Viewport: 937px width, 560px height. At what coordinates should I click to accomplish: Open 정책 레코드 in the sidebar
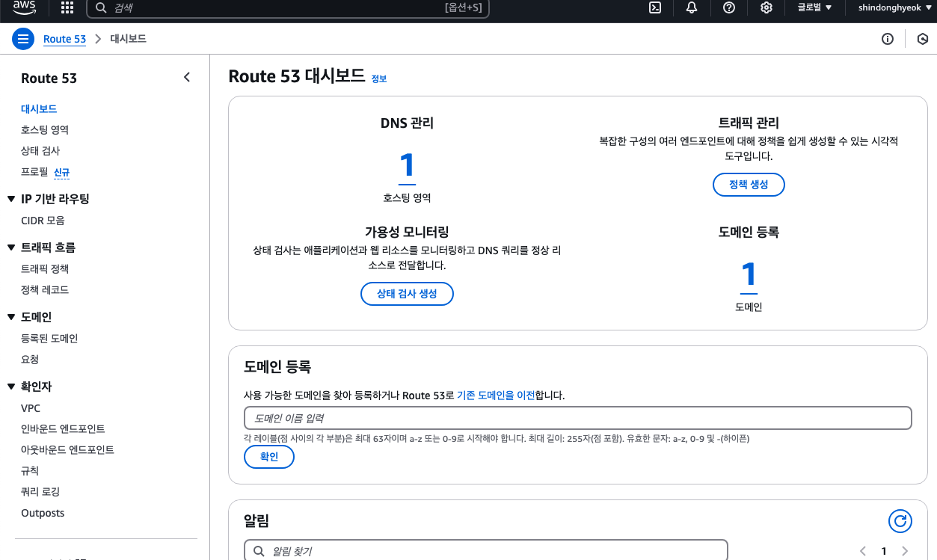45,290
